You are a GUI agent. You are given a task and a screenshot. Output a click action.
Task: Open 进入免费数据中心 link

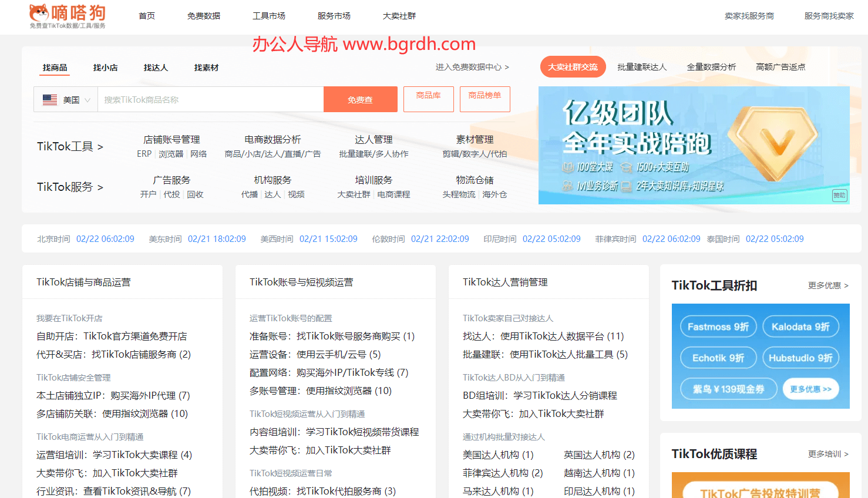[x=472, y=67]
